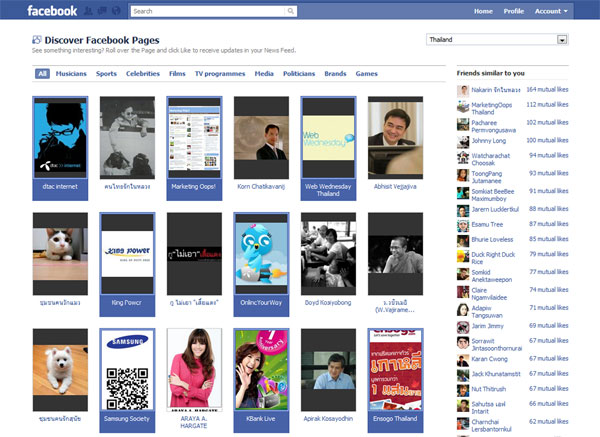The height and width of the screenshot is (437, 600).
Task: Click Claire Ngamvilaidee's avatar
Action: click(463, 292)
